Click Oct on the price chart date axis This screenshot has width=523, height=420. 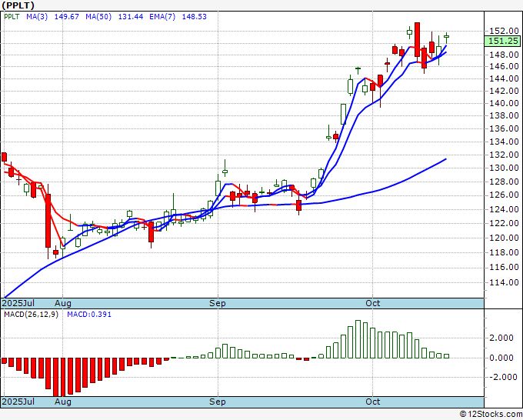tap(372, 303)
